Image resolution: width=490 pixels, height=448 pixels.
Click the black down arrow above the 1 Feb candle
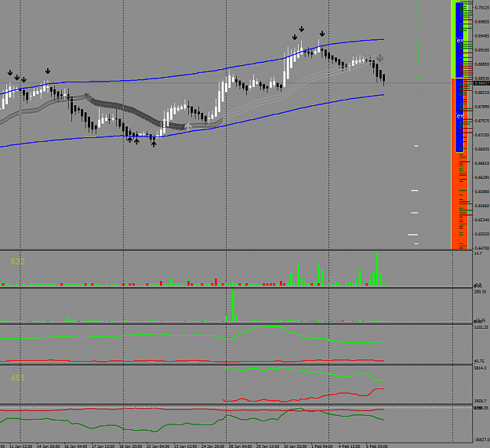[322, 34]
